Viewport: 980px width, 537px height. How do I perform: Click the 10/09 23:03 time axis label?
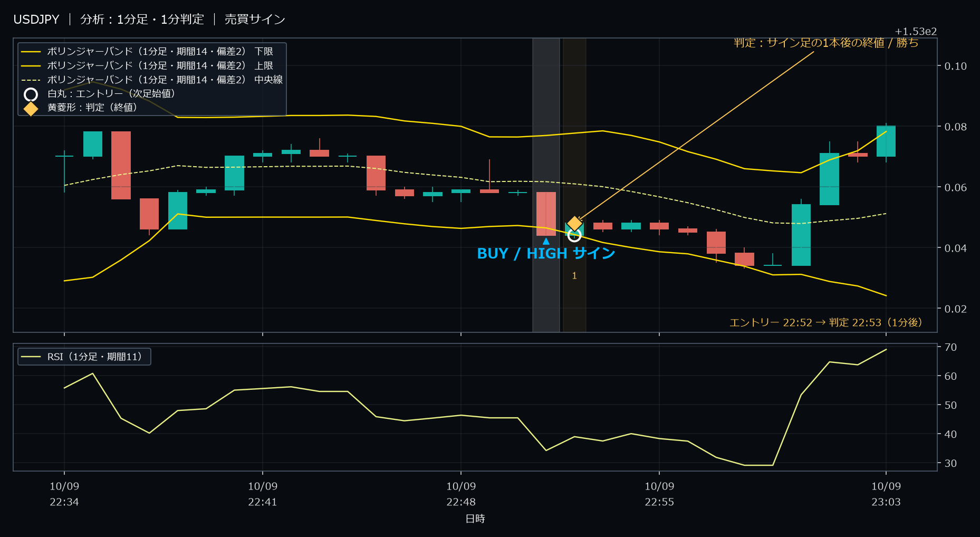pos(886,494)
